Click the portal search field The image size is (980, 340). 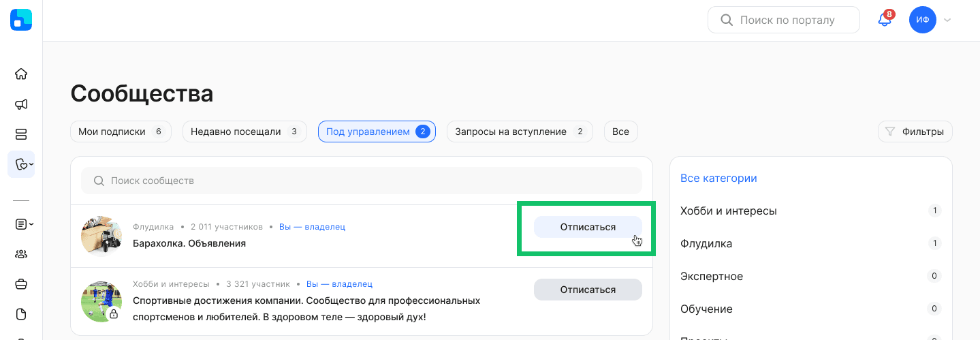[784, 20]
